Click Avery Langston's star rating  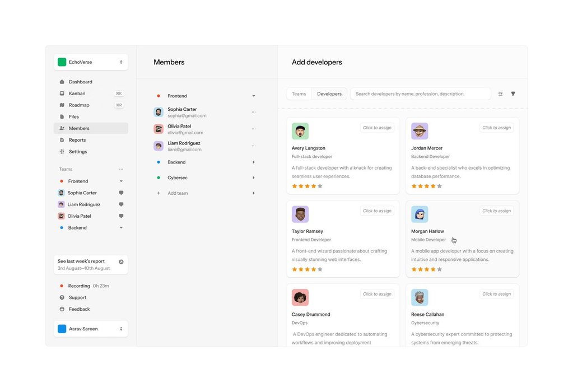tap(307, 186)
